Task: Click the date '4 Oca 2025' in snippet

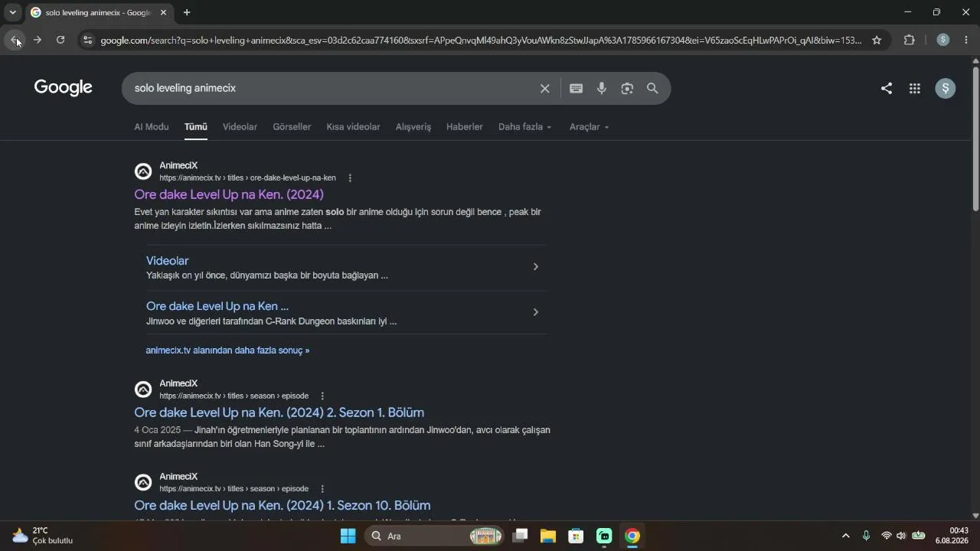Action: (x=157, y=430)
